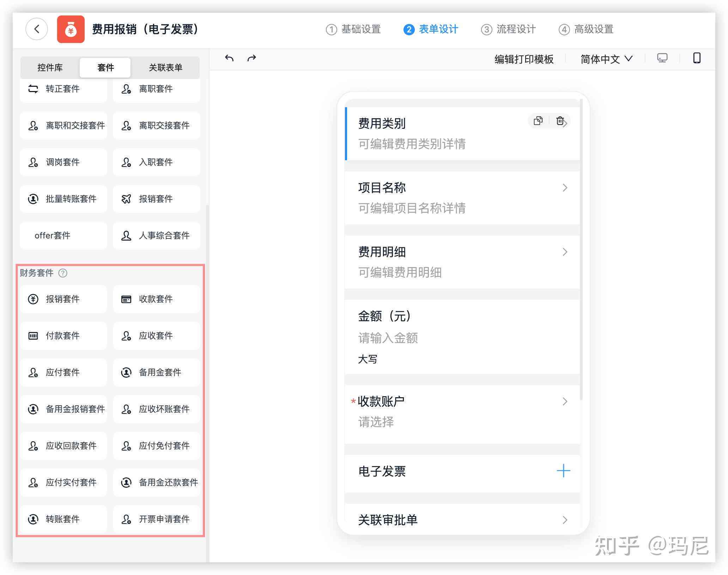Delete the 费用类别 field
This screenshot has width=728, height=575.
[x=560, y=121]
